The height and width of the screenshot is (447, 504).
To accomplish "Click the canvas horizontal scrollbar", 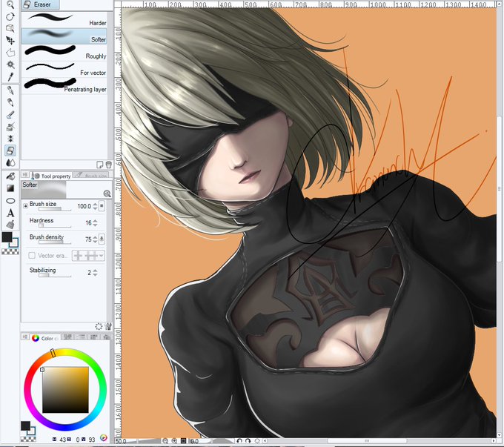I will click(x=366, y=441).
